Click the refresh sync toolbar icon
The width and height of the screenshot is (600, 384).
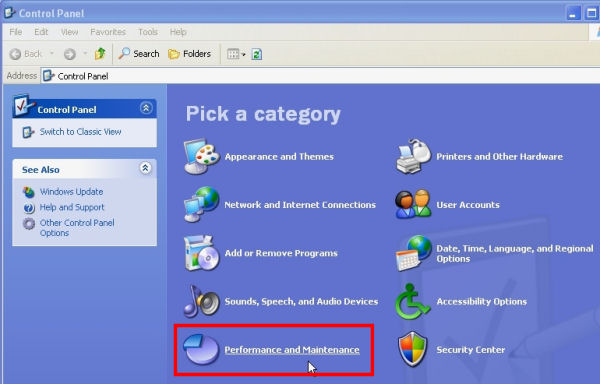pos(257,54)
